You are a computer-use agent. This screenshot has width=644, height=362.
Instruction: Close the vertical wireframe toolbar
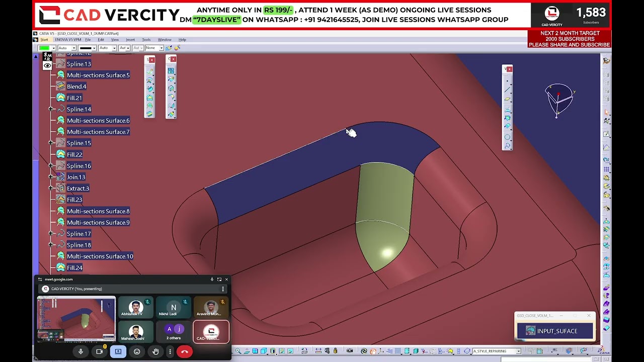[x=510, y=69]
